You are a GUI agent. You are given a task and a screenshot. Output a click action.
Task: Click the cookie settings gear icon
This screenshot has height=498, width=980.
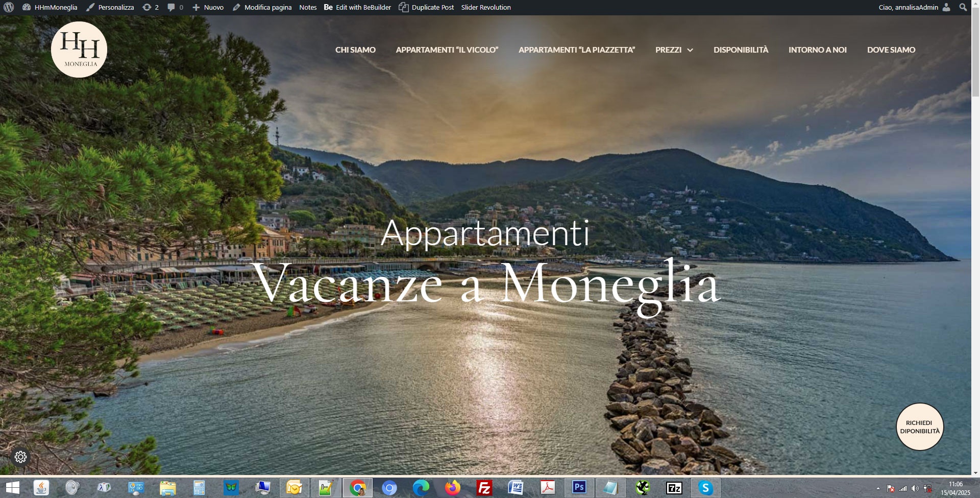pyautogui.click(x=20, y=457)
